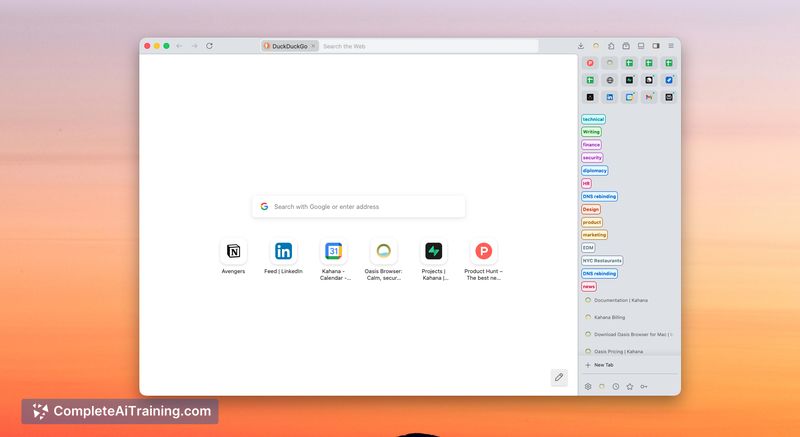Screen dimensions: 800x437
Task: Open the downloads panel icon
Action: coord(581,46)
